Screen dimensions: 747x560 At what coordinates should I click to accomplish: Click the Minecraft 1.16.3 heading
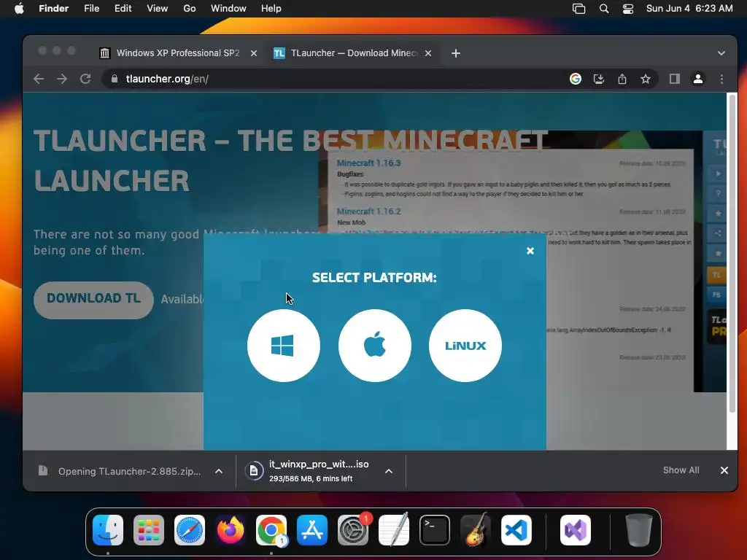368,163
